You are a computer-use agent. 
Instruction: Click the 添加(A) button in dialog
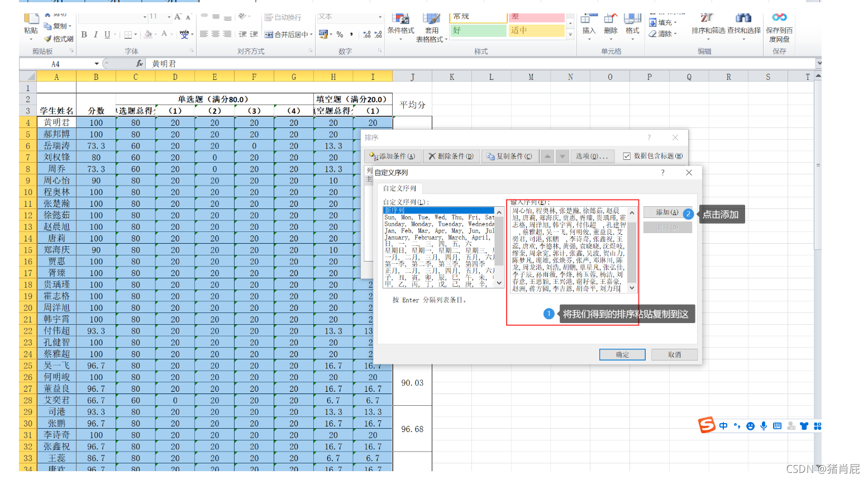click(667, 212)
